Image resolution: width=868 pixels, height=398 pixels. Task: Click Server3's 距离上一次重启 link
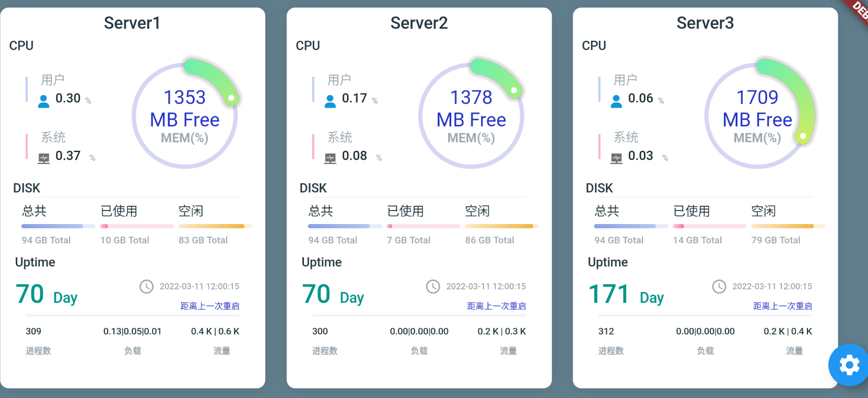click(782, 306)
